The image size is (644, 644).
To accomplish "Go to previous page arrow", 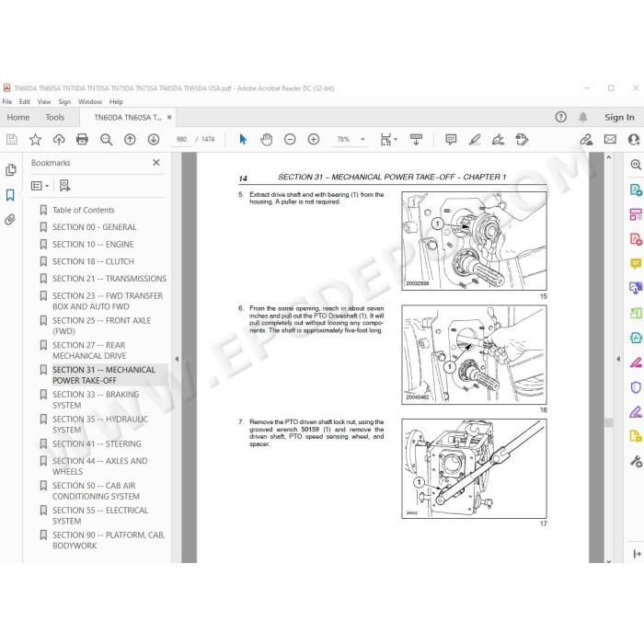I will coord(130,140).
